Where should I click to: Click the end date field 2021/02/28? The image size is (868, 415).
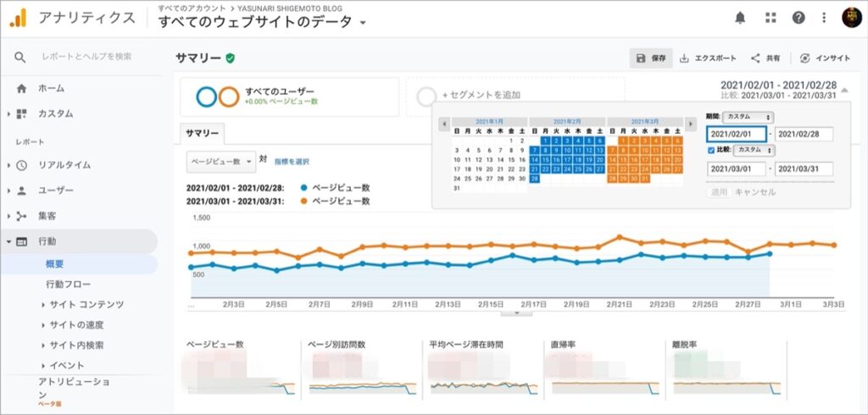pyautogui.click(x=804, y=134)
